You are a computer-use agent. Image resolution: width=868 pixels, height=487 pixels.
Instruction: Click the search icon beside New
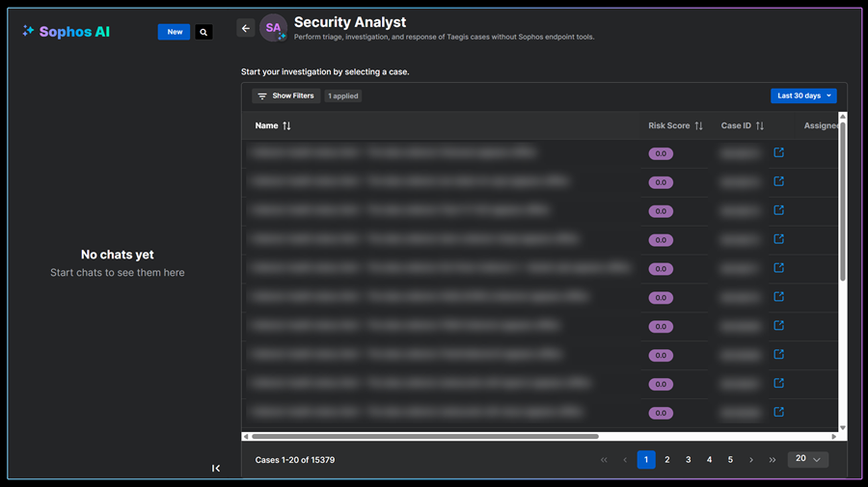pos(203,32)
